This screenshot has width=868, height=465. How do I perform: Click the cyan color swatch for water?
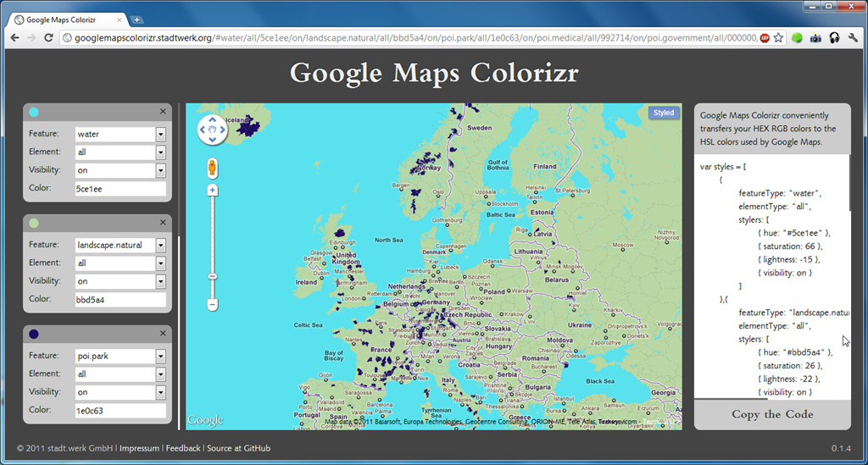click(x=34, y=113)
